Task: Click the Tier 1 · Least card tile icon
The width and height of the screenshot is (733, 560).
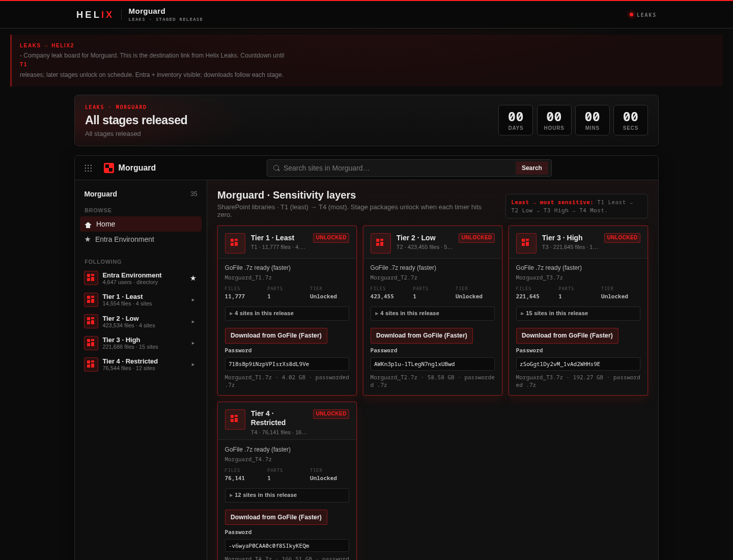Action: click(235, 243)
